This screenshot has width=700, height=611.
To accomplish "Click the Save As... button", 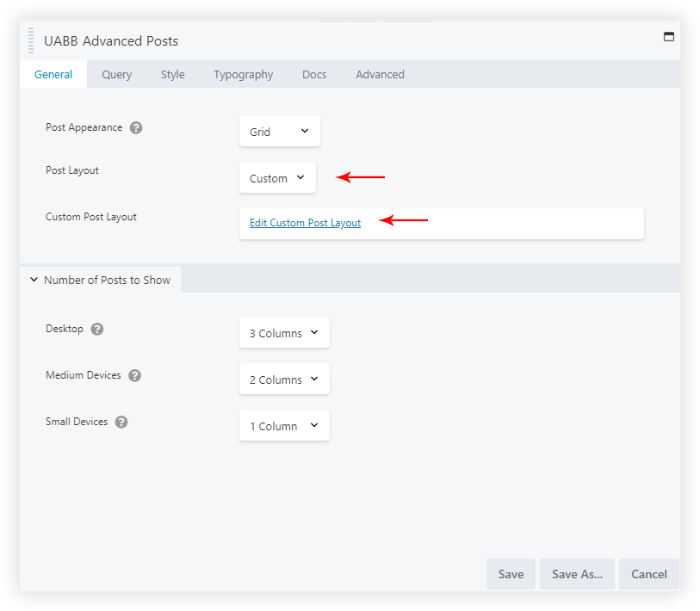I will click(577, 574).
